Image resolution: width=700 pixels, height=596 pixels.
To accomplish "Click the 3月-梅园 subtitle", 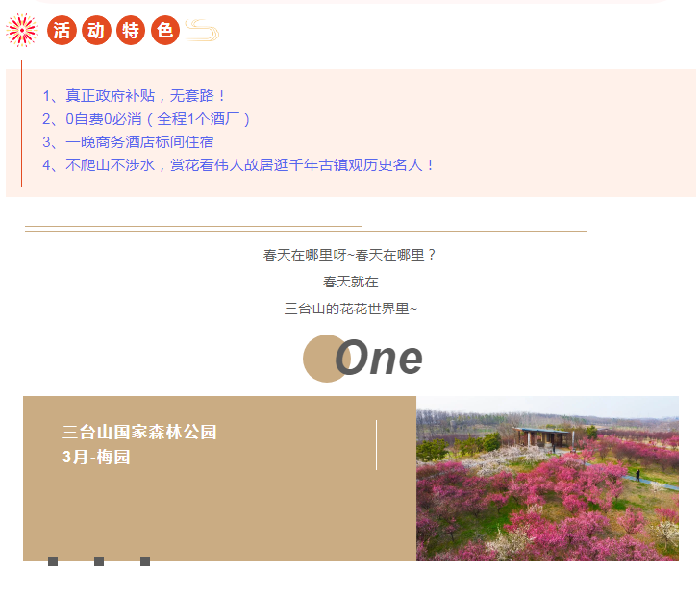I will 96,458.
